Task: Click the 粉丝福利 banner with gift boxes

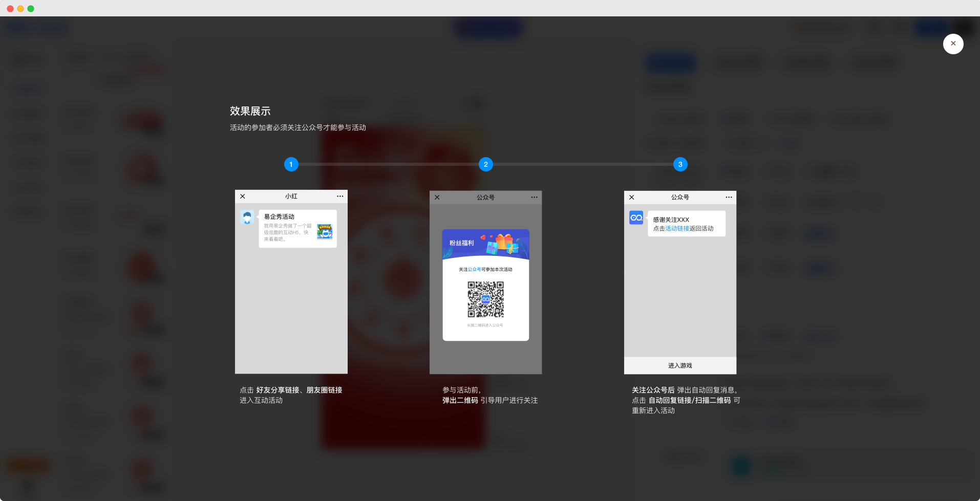Action: [485, 245]
